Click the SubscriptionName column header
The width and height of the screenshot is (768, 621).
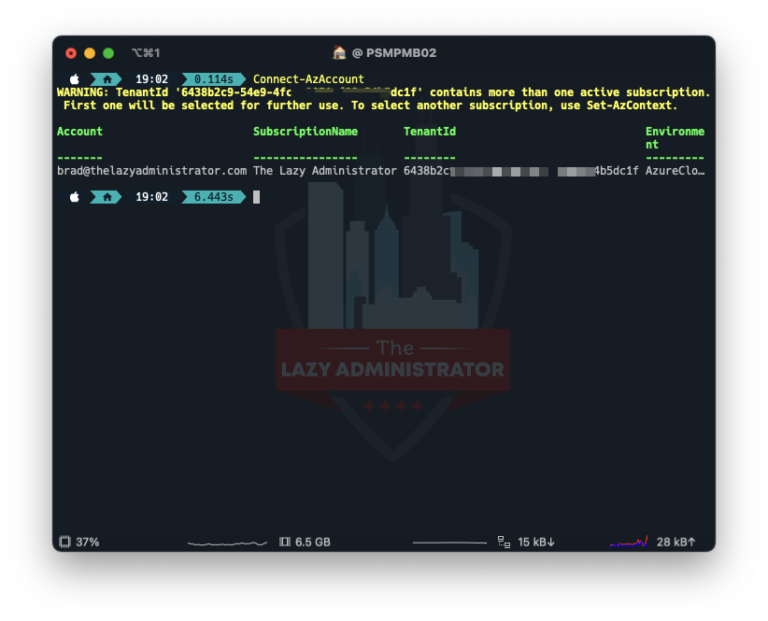pyautogui.click(x=305, y=131)
